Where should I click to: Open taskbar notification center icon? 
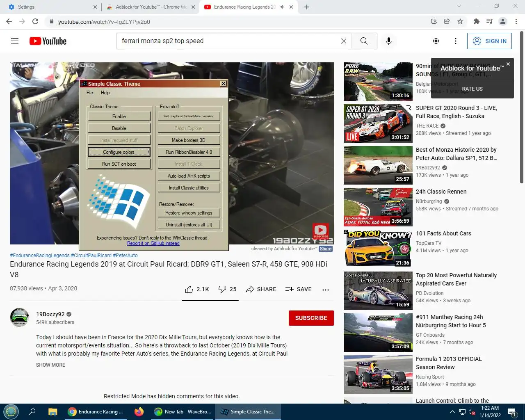click(x=512, y=412)
